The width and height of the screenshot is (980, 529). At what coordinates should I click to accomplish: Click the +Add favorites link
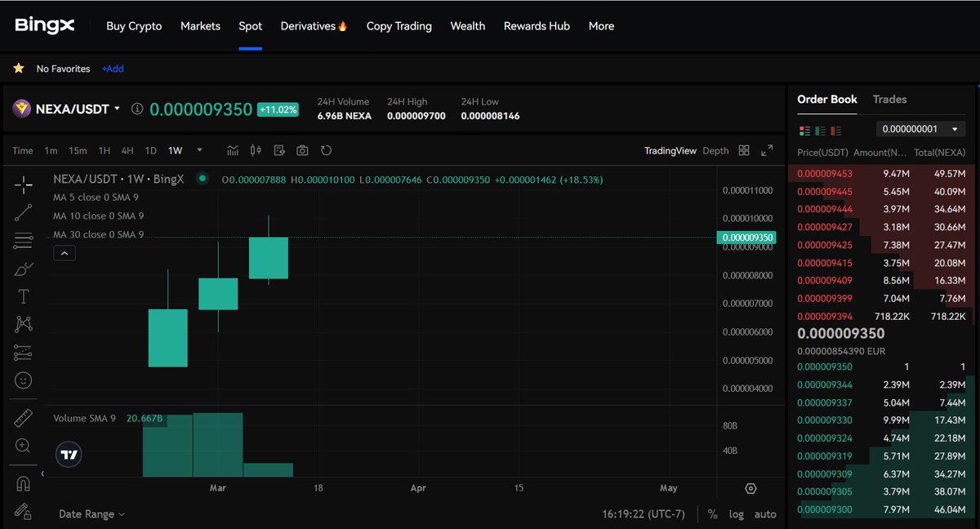click(113, 69)
